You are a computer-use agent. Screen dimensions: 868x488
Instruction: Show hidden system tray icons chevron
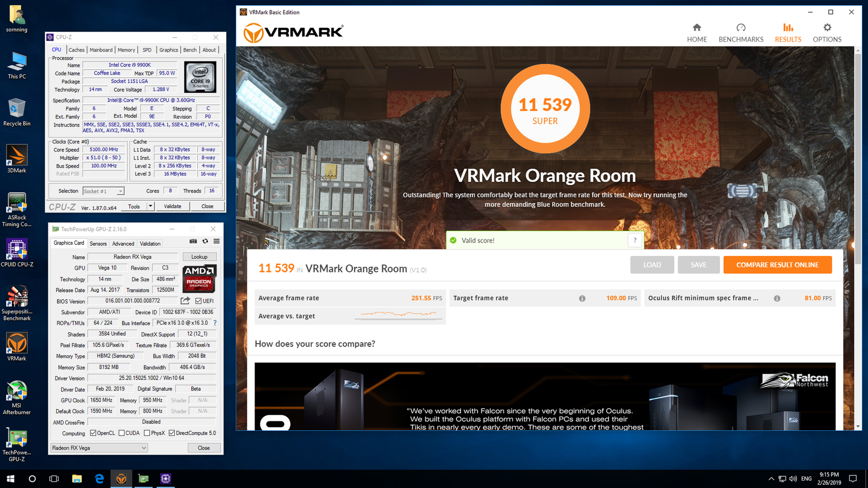click(x=771, y=479)
